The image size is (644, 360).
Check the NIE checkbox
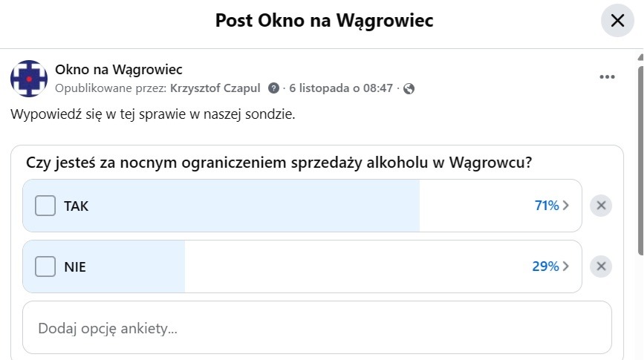coord(46,266)
